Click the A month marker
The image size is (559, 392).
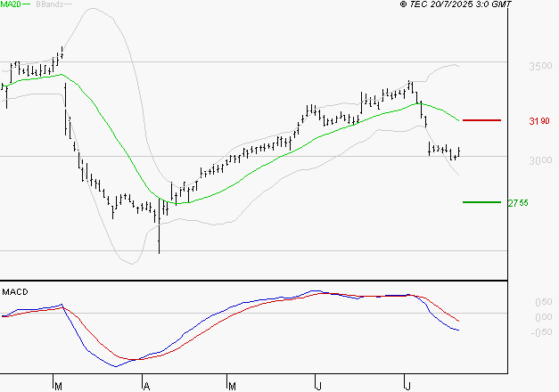(x=146, y=386)
